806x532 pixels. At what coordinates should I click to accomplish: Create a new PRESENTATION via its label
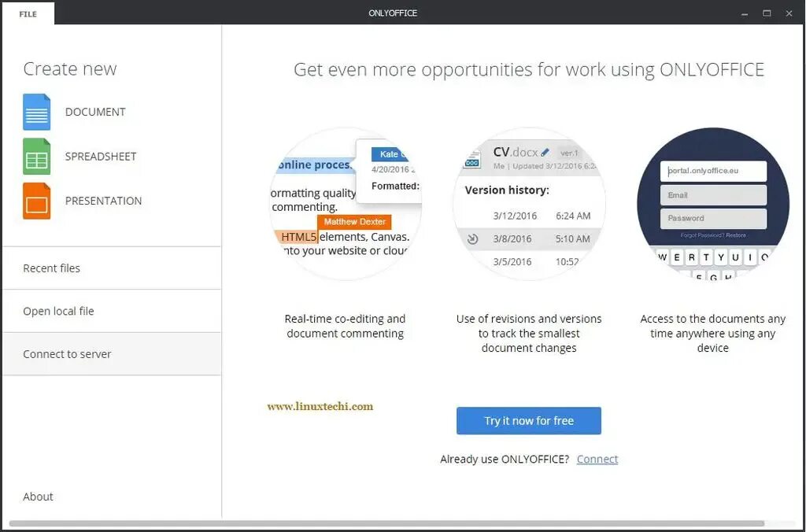point(103,201)
